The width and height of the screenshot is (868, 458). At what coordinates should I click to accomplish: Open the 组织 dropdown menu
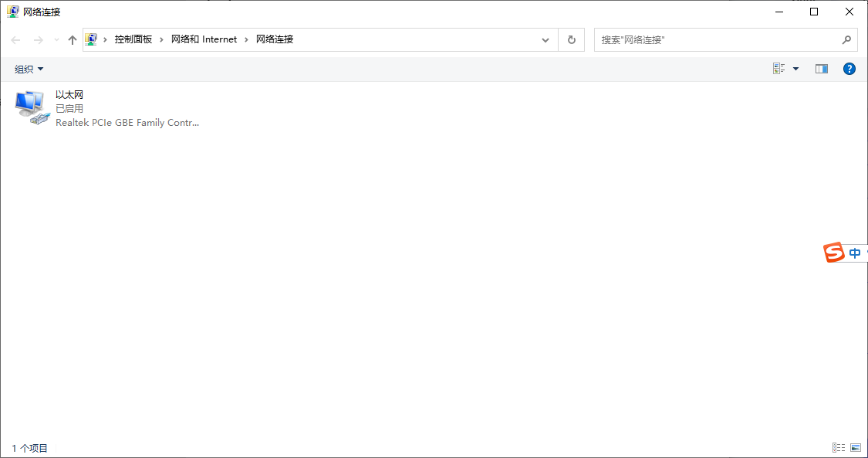click(x=29, y=69)
